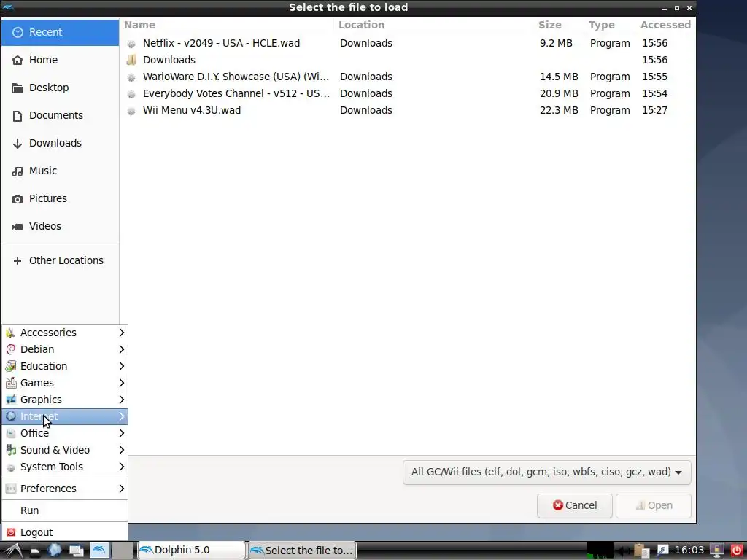Click the Cancel button
The width and height of the screenshot is (747, 560).
575,505
